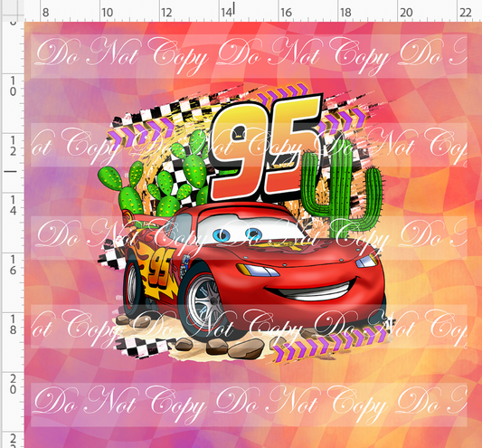Click the 16 mark on vertical ruler
This screenshot has height=448, width=482.
[13, 265]
